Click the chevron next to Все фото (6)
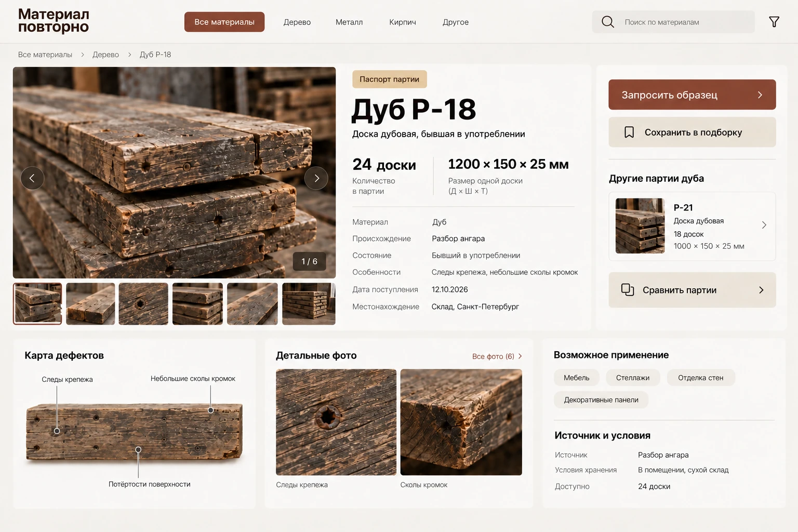 (520, 356)
